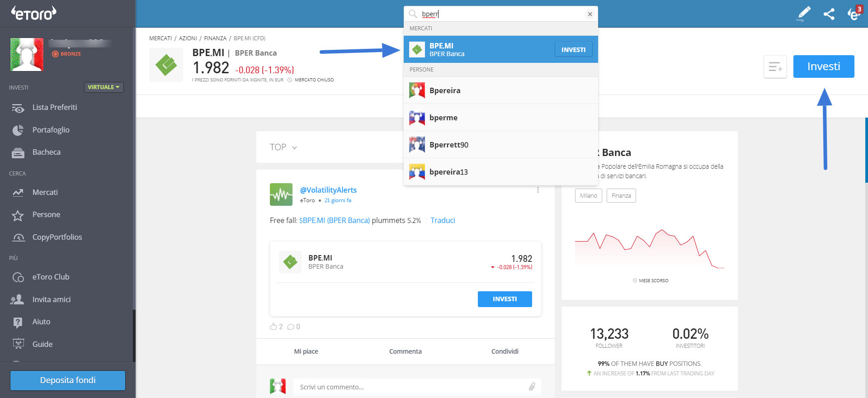Screen dimensions: 868x398
Task: Click Mi piace under the post
Action: 306,351
